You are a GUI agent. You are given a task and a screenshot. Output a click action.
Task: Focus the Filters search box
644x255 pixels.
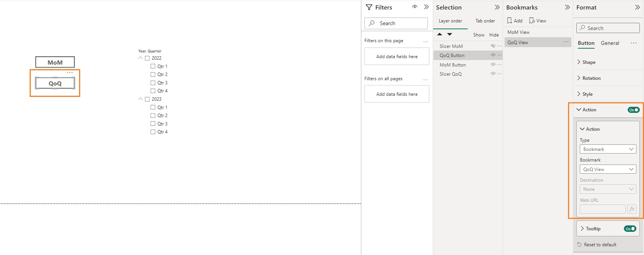pos(396,23)
